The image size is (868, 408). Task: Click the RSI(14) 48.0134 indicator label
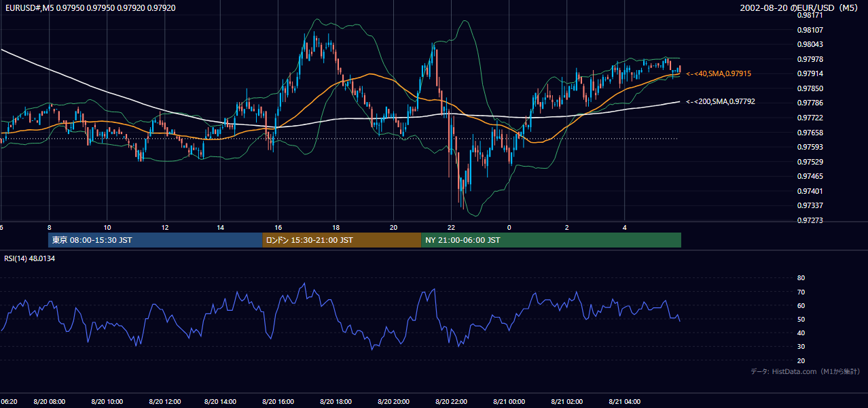[x=29, y=258]
